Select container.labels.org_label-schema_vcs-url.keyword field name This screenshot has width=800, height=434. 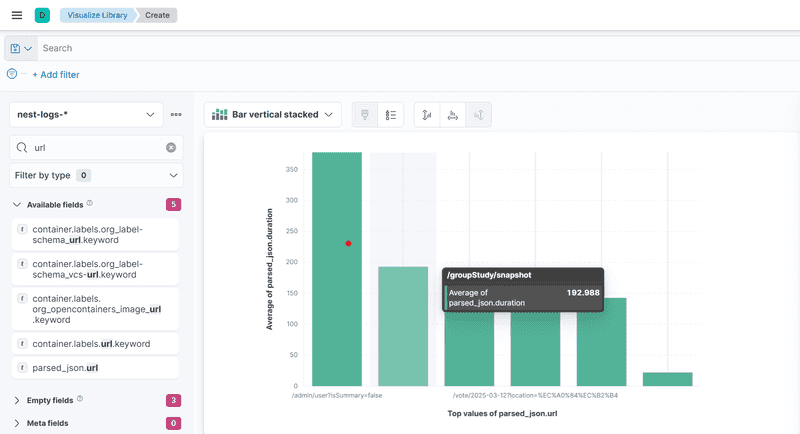click(88, 269)
